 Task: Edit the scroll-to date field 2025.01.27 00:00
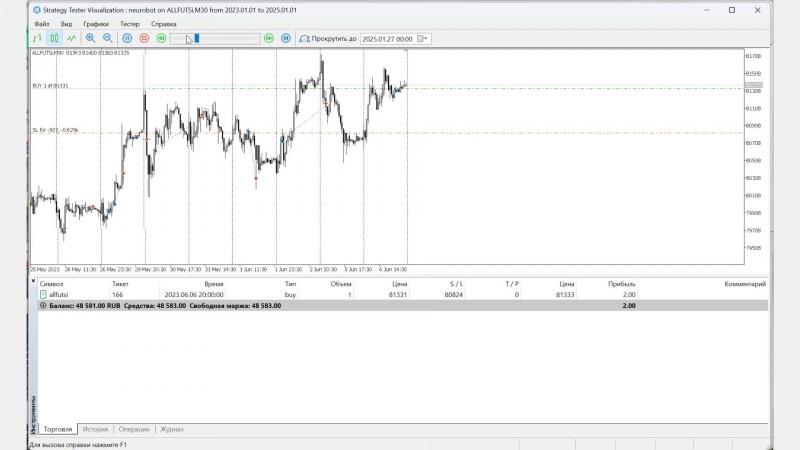point(388,39)
